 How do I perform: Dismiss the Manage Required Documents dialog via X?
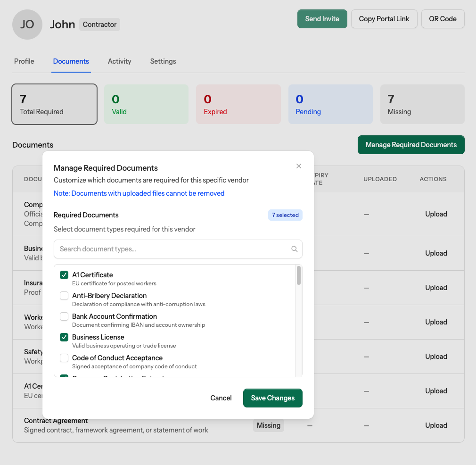click(x=298, y=166)
